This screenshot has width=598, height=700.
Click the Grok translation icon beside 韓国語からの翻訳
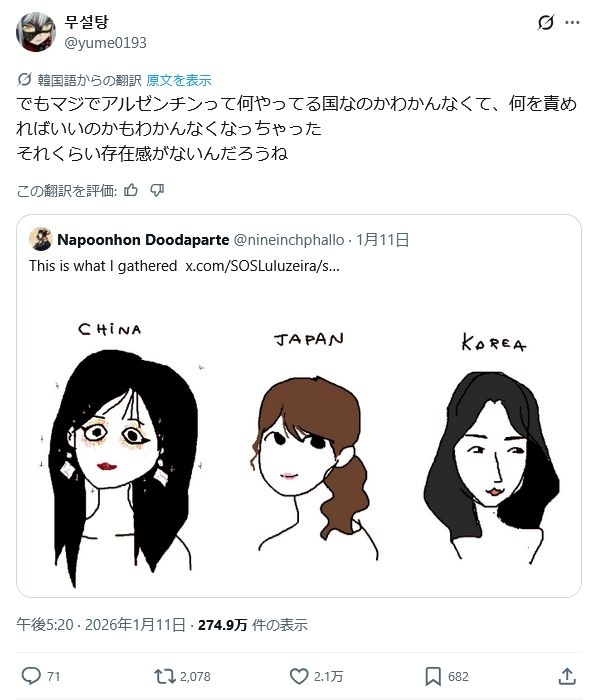(x=24, y=80)
